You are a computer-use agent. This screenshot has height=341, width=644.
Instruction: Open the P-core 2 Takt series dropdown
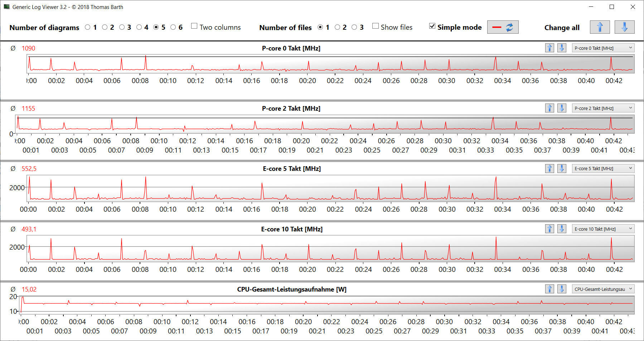point(603,108)
